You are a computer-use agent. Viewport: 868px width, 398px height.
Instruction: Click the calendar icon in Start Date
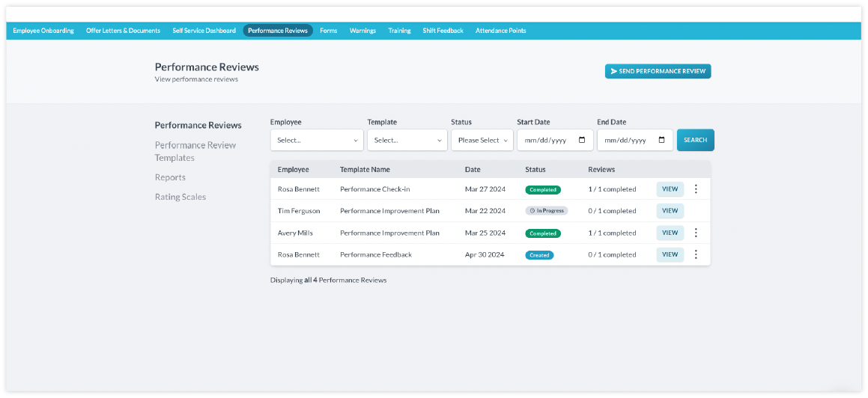(582, 140)
